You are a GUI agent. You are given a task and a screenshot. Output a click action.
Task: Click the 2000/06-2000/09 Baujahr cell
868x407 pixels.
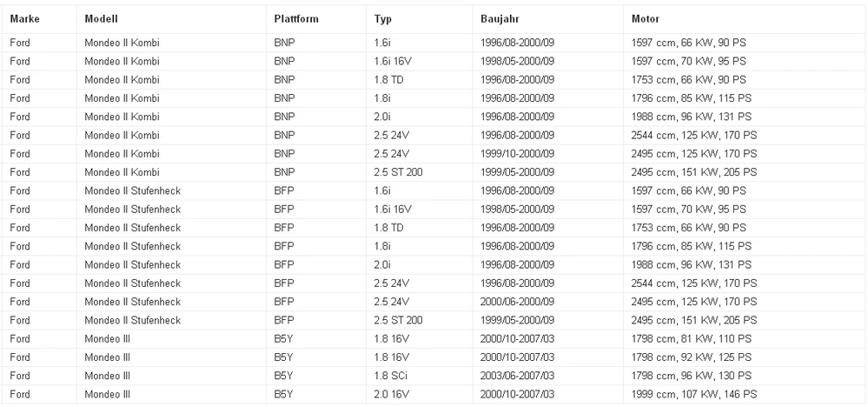[547, 302]
